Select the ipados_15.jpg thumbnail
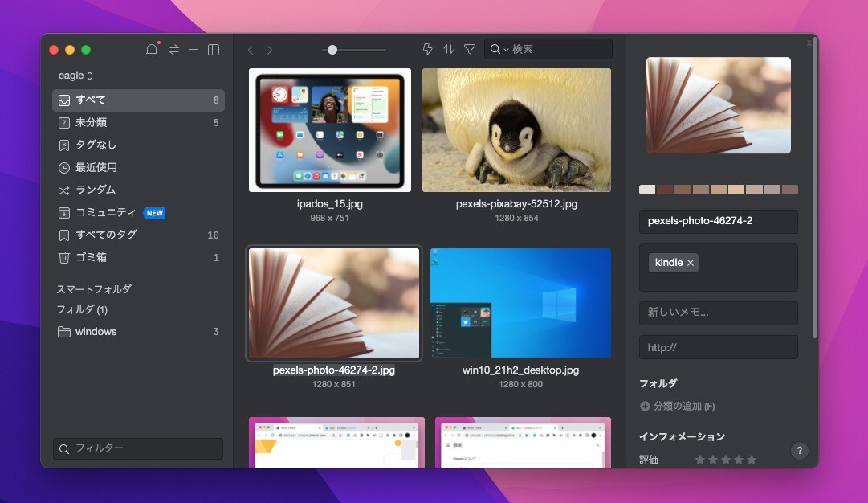The height and width of the screenshot is (503, 868). (330, 130)
